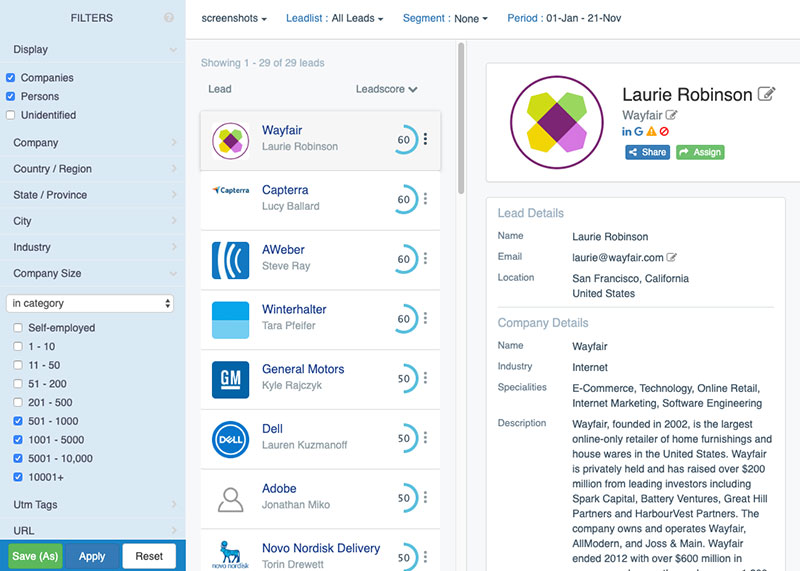Open the three-dot menu for AWeber lead
The image size is (800, 571).
coord(426,259)
